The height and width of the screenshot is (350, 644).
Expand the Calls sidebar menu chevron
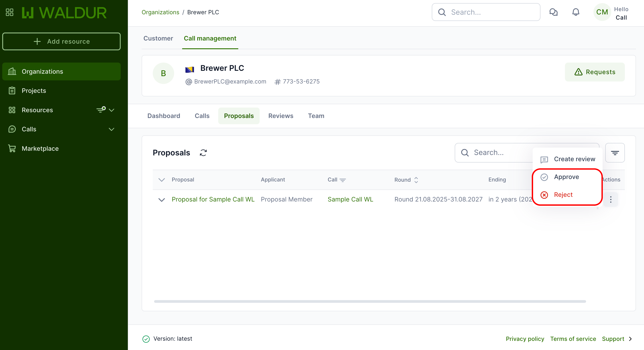tap(112, 129)
